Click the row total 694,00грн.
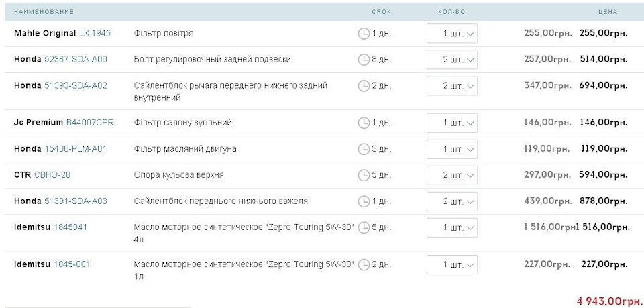 603,85
